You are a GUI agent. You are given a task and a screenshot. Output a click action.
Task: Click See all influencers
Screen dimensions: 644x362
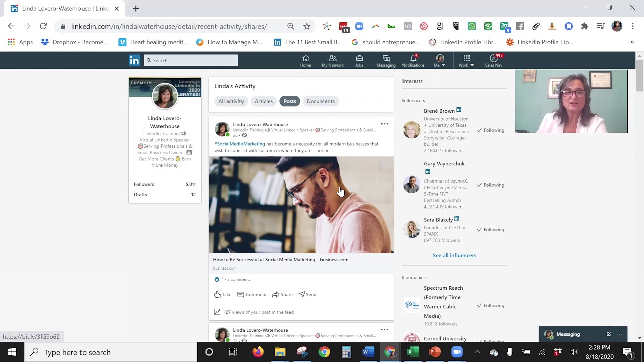point(454,255)
